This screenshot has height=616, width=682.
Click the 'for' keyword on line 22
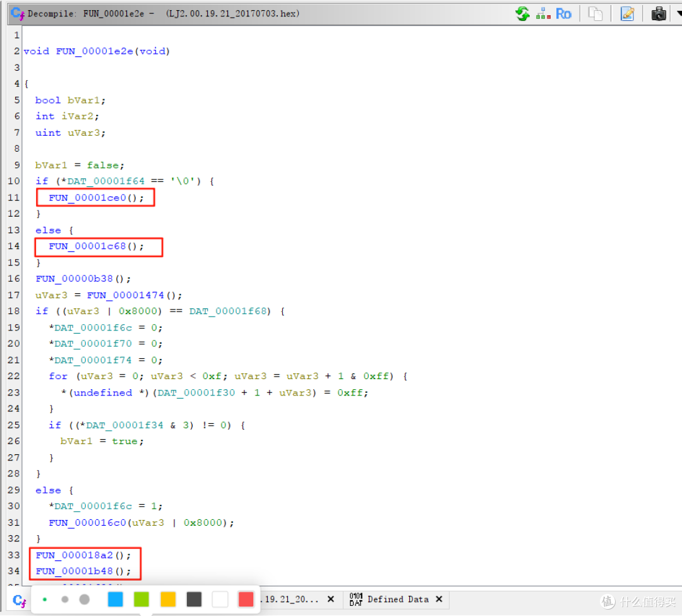click(x=58, y=377)
